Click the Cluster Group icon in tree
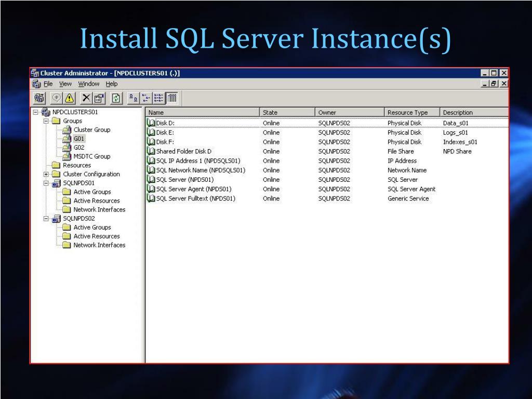This screenshot has height=399, width=532. (x=67, y=129)
